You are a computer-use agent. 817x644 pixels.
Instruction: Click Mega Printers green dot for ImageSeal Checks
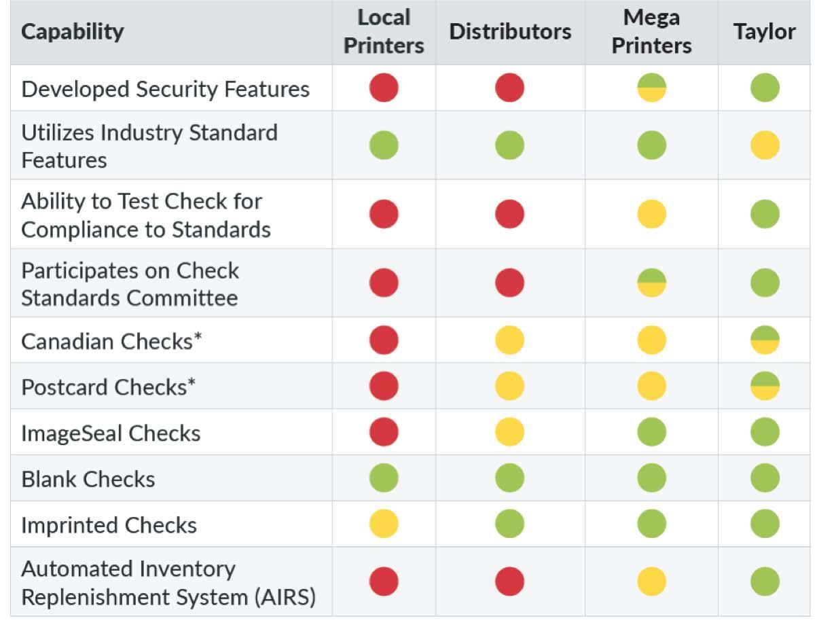click(x=651, y=432)
